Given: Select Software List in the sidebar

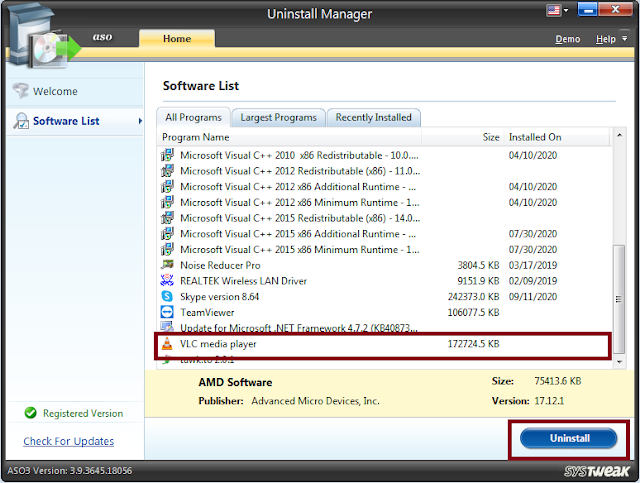Looking at the screenshot, I should point(75,121).
